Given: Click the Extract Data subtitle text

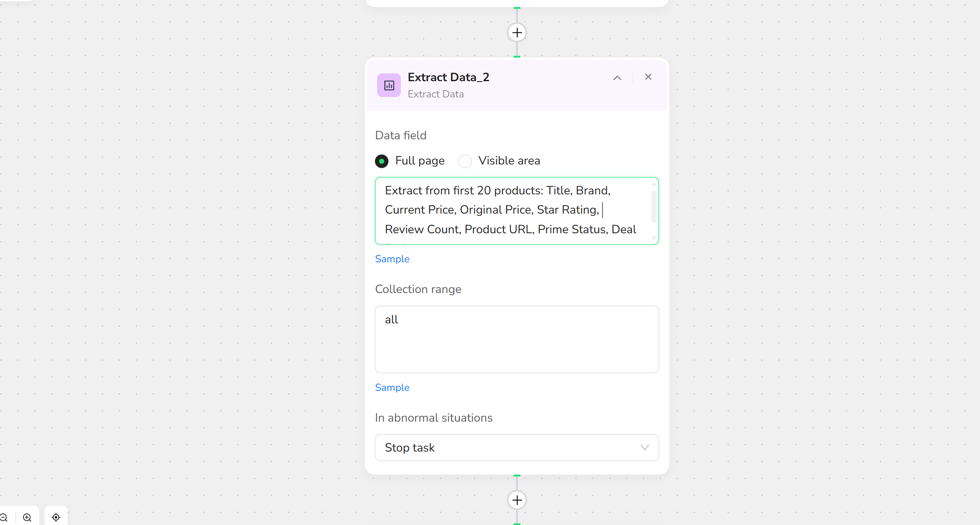Looking at the screenshot, I should point(436,94).
